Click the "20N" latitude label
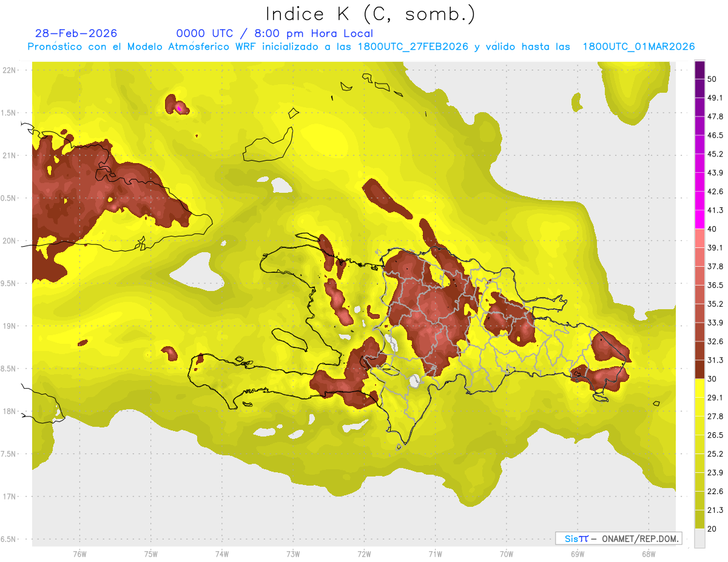This screenshot has width=728, height=562. click(x=9, y=241)
